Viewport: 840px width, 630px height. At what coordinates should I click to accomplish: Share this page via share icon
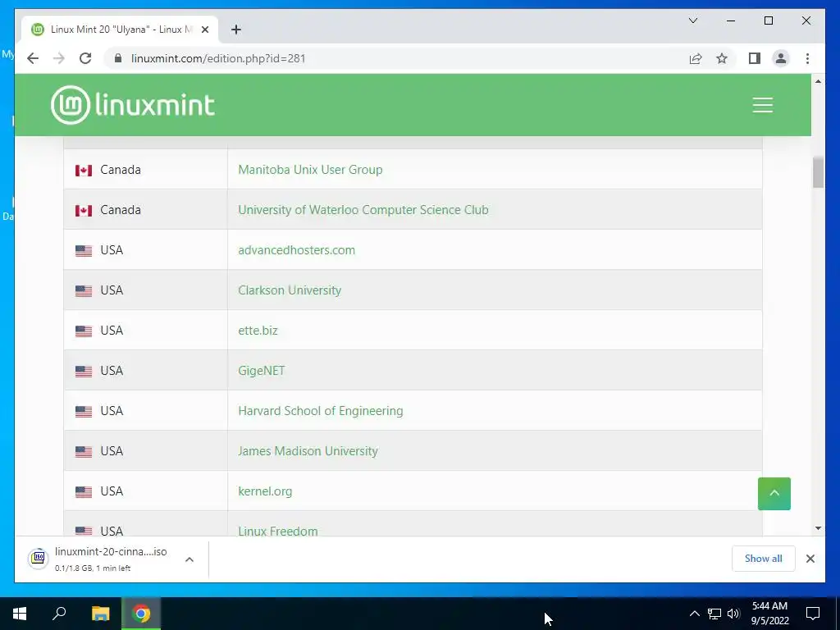coord(696,58)
